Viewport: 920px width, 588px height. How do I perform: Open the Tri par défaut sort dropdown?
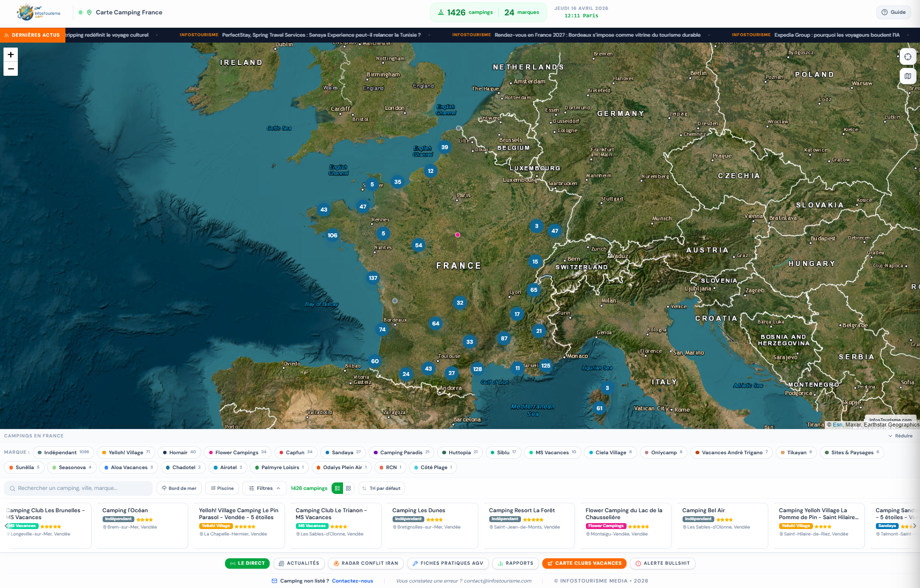click(381, 488)
